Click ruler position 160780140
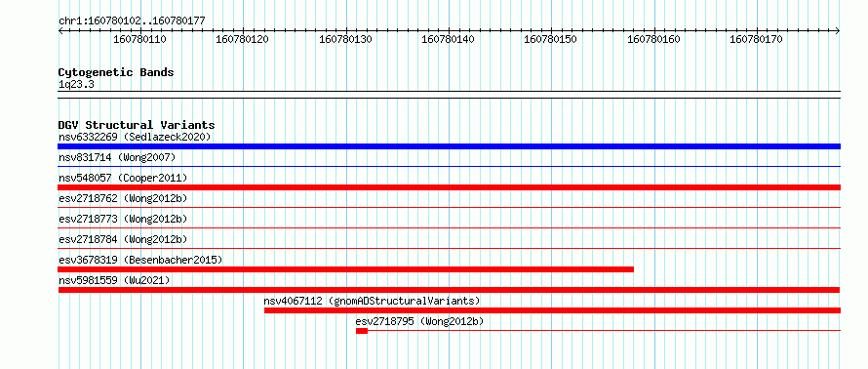This screenshot has height=369, width=868. (x=449, y=39)
